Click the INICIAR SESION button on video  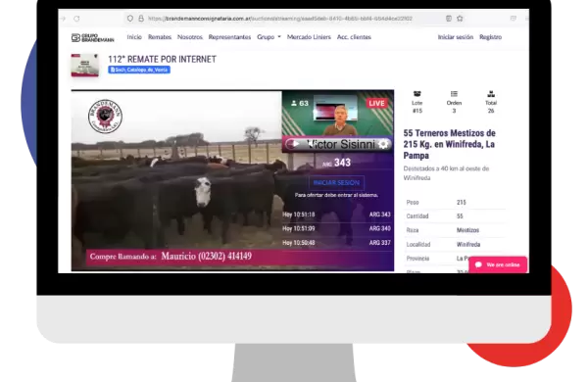(x=336, y=183)
